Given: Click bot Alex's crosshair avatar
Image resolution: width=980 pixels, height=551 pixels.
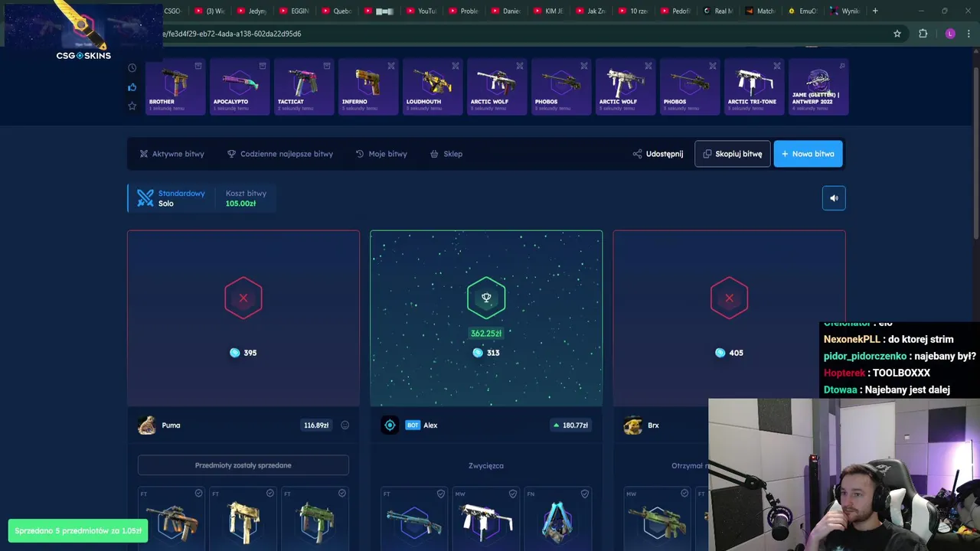Looking at the screenshot, I should coord(390,425).
